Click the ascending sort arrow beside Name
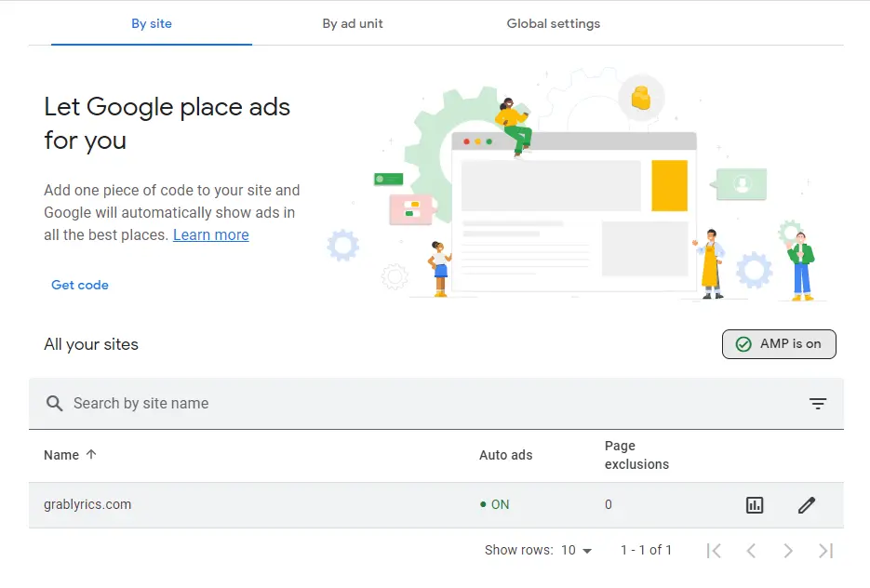 coord(91,454)
